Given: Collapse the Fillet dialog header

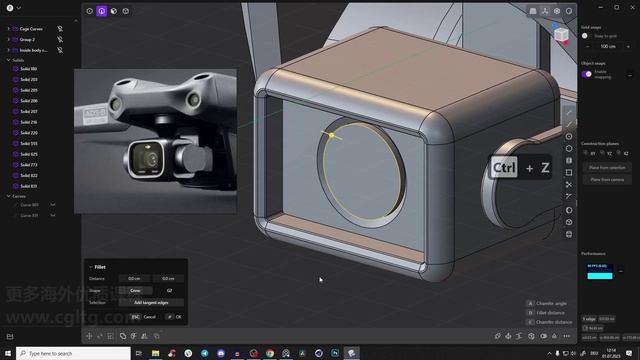Looking at the screenshot, I should click(x=91, y=267).
